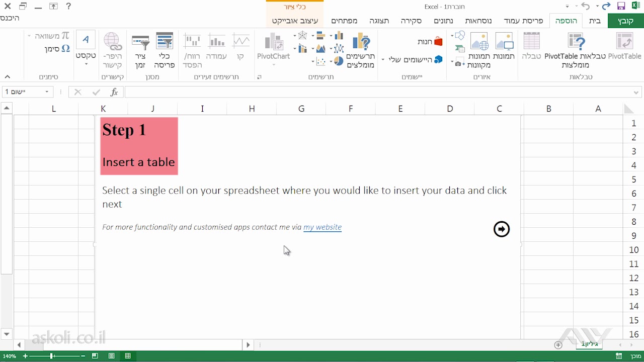This screenshot has width=644, height=362.
Task: Follow the 'my website' link
Action: [x=323, y=227]
